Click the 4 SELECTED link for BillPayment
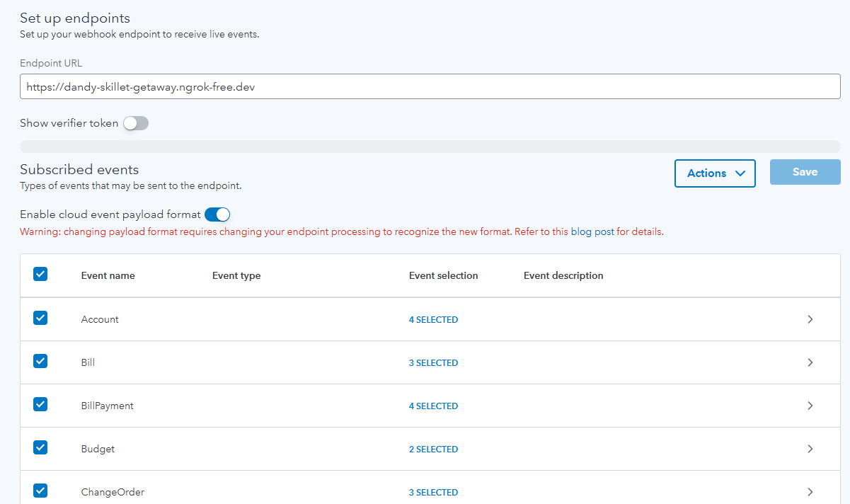The width and height of the screenshot is (850, 504). [x=433, y=406]
